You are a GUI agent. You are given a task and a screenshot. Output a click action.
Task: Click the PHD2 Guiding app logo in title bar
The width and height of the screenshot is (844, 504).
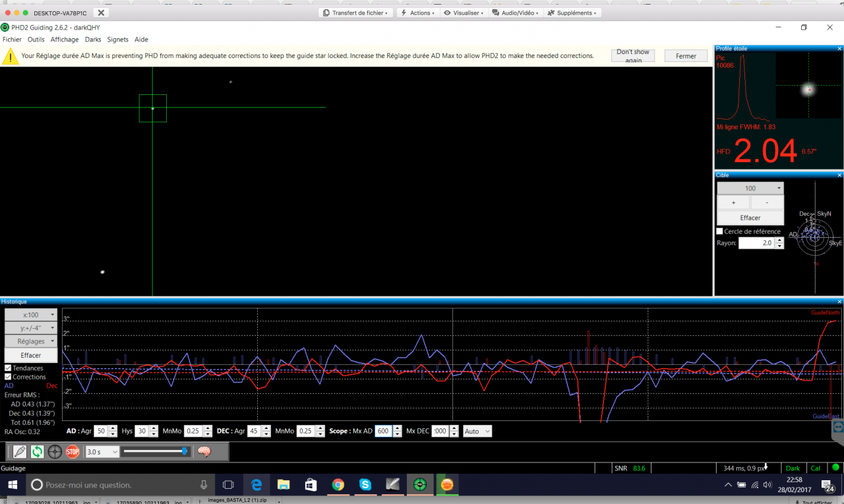click(x=5, y=28)
